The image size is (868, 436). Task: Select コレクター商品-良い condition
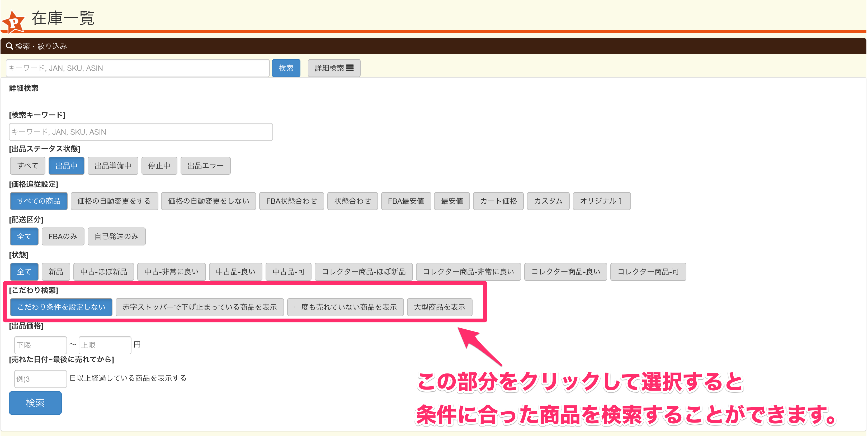point(565,272)
